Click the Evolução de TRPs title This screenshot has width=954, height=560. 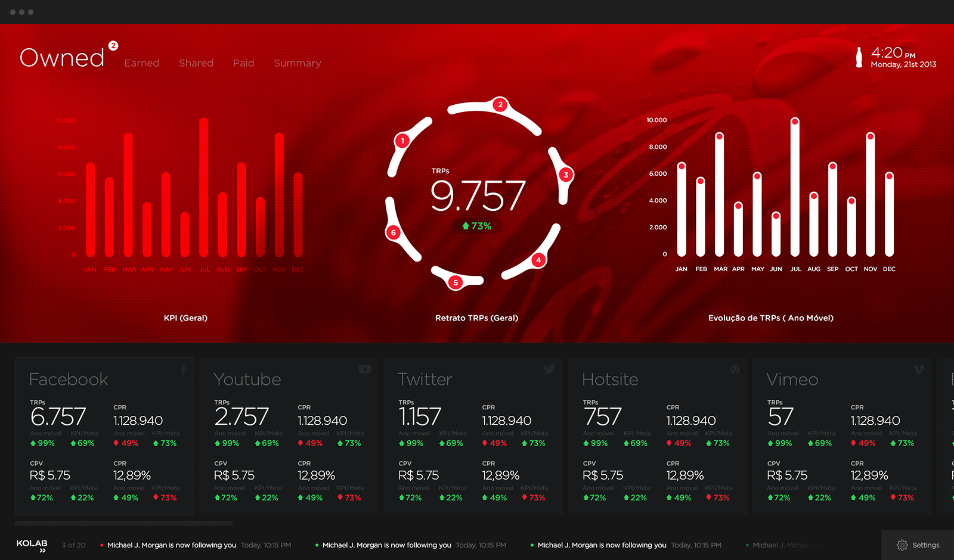click(771, 318)
